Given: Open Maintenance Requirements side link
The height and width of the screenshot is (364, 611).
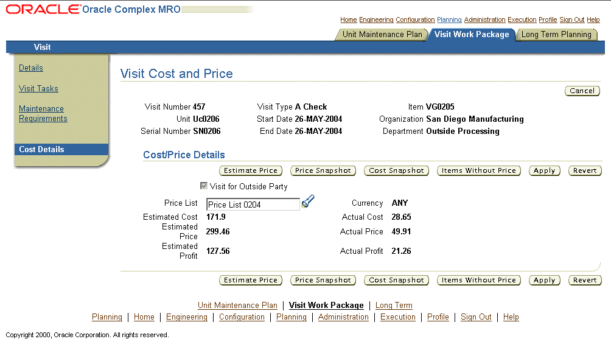Looking at the screenshot, I should click(43, 113).
